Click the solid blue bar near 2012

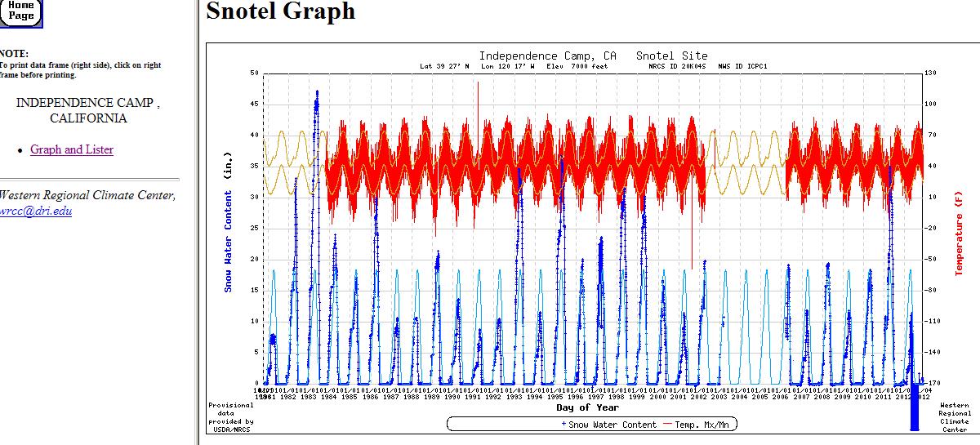coord(915,407)
